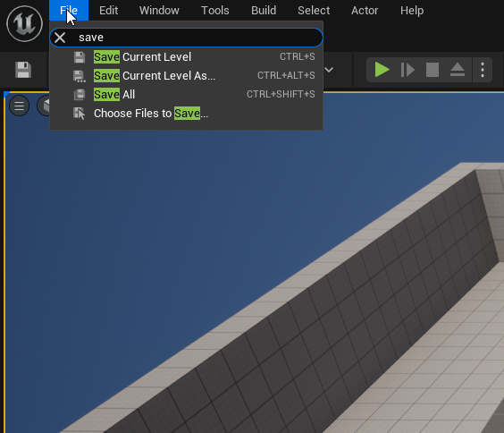The width and height of the screenshot is (504, 433).
Task: Expand the toolbar dropdown chevron beside play controls
Action: (x=329, y=70)
